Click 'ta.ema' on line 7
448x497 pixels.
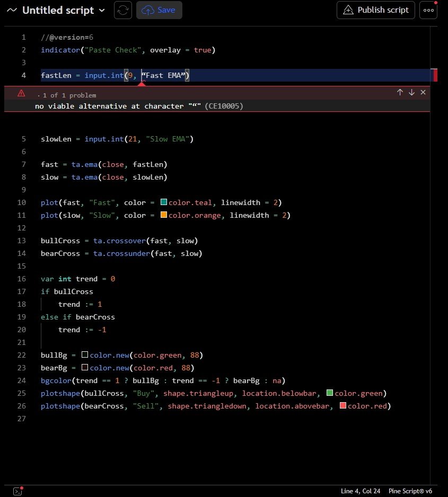click(x=85, y=164)
